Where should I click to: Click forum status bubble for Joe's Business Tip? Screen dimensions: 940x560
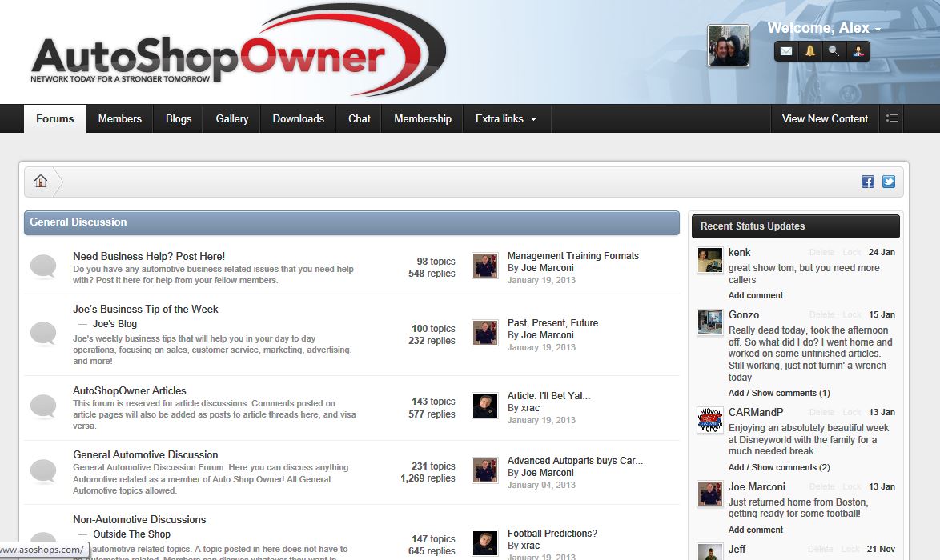click(43, 334)
